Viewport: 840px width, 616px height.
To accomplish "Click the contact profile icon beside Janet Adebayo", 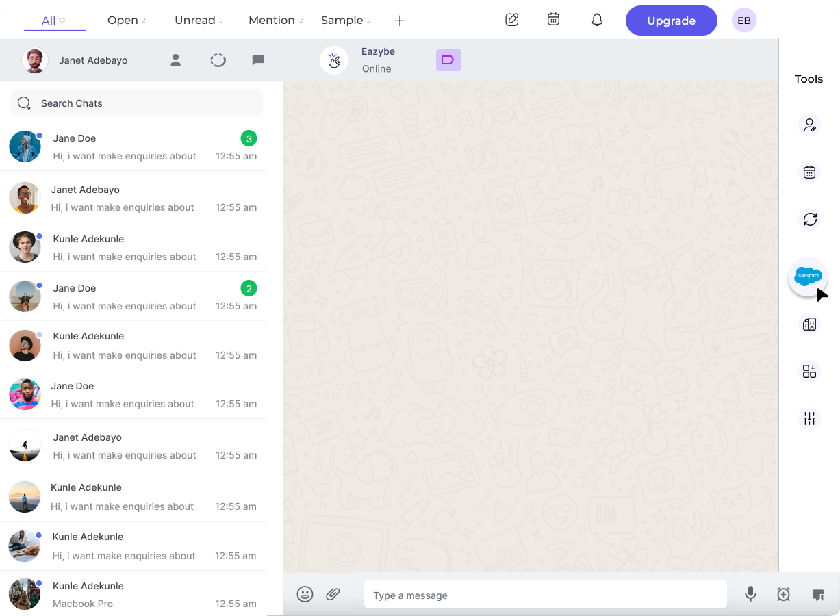I will [175, 60].
